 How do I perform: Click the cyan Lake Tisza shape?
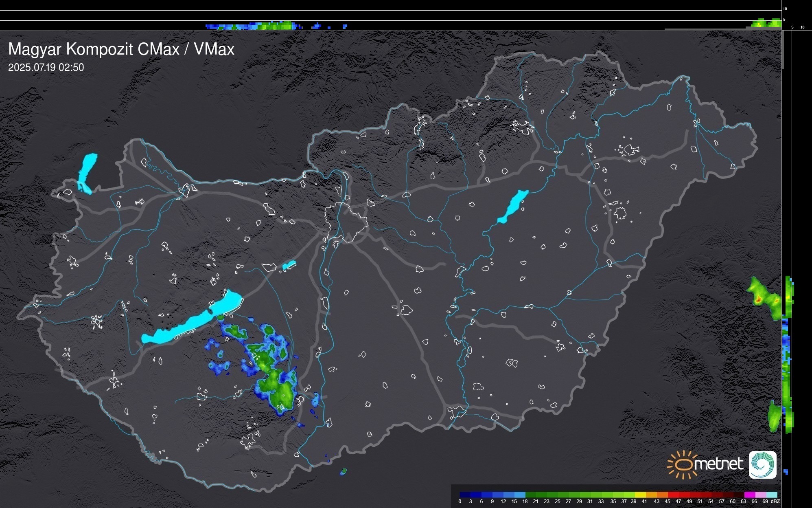tap(514, 206)
